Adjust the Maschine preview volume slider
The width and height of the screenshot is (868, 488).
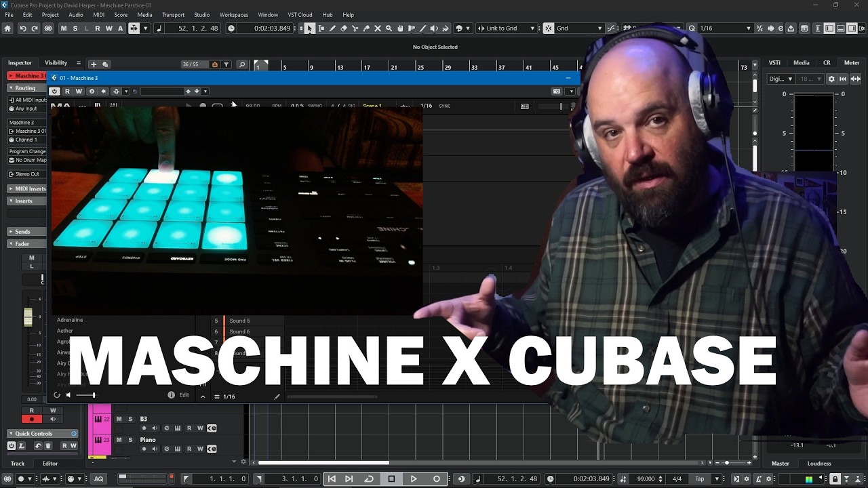point(86,395)
